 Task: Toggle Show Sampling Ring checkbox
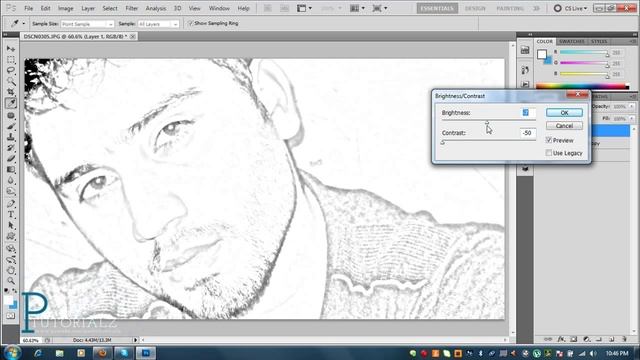point(190,23)
